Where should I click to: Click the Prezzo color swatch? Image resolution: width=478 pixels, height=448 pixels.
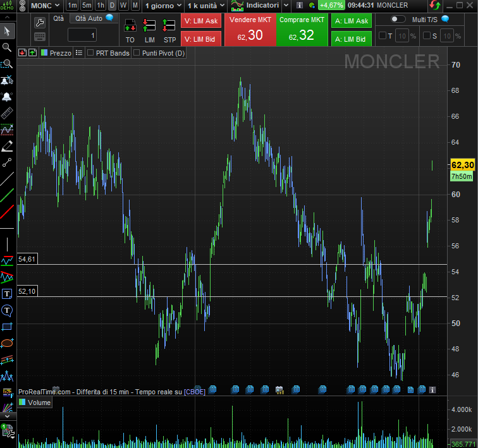[x=44, y=53]
